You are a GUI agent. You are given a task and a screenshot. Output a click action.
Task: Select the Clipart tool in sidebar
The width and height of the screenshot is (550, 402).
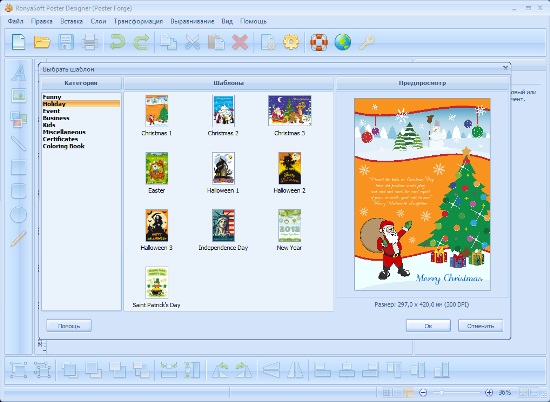coord(19,119)
